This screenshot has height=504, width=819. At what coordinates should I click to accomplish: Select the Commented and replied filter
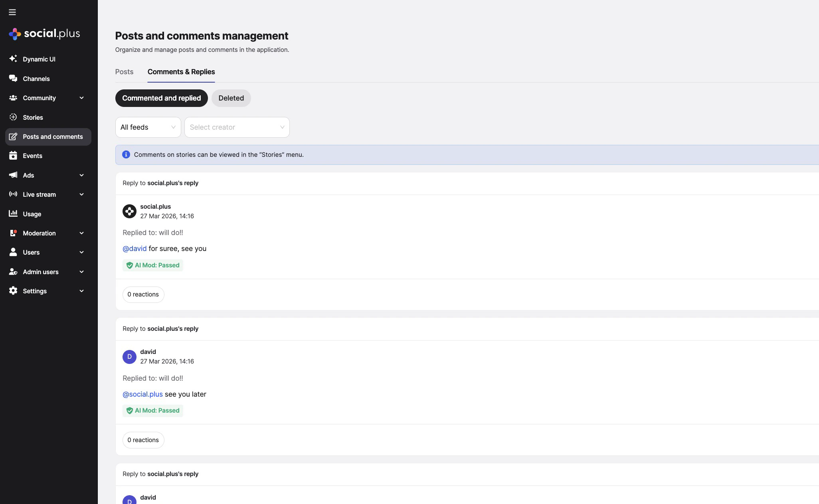pyautogui.click(x=161, y=98)
